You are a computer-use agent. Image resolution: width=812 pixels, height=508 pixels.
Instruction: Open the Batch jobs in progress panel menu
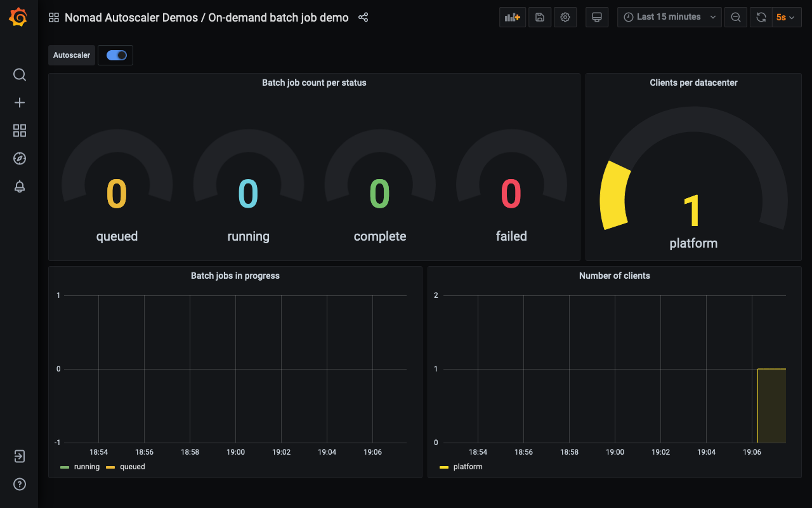[235, 276]
